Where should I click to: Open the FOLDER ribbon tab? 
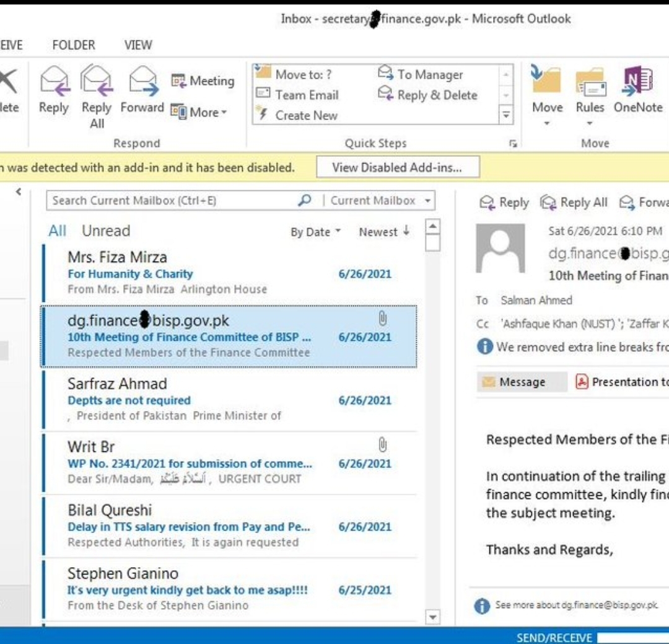(74, 45)
